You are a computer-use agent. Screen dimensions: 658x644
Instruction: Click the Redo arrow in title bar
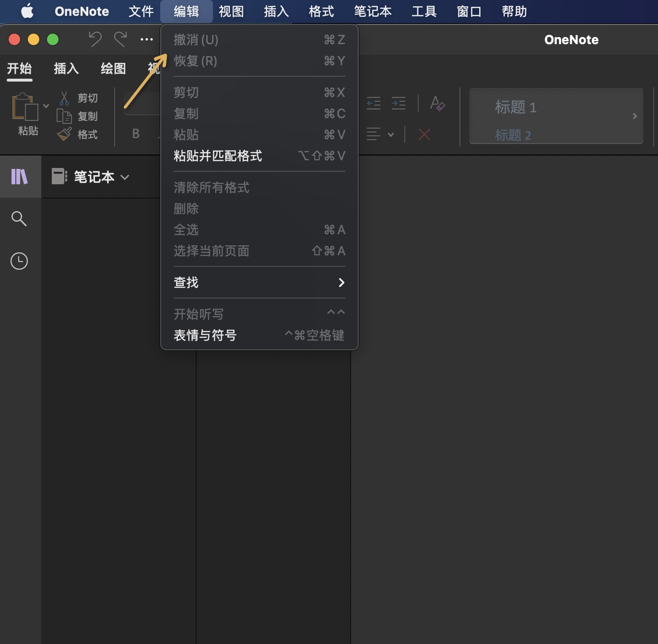pos(120,39)
